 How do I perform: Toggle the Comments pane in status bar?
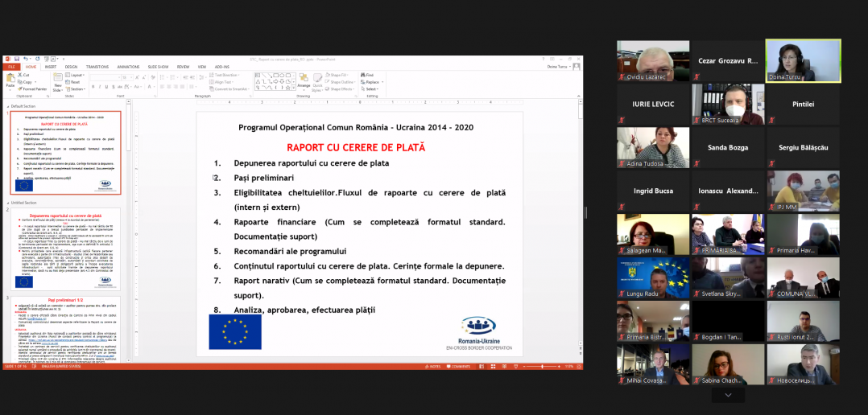click(459, 366)
